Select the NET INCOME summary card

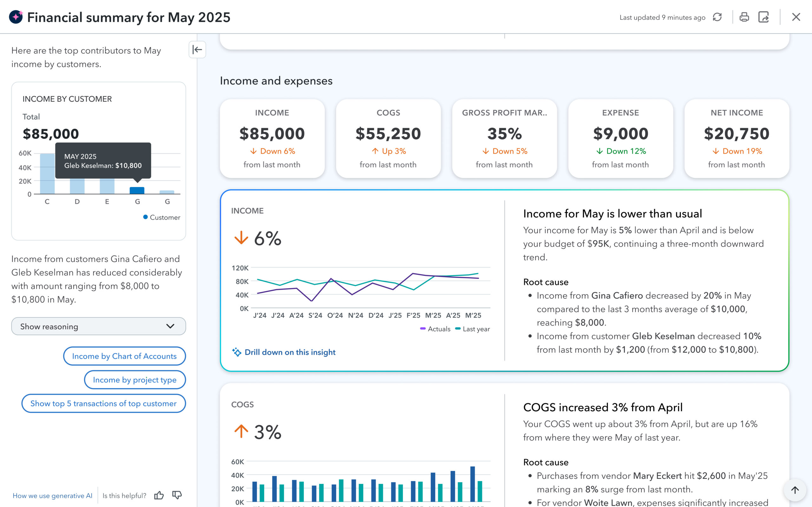click(x=737, y=138)
